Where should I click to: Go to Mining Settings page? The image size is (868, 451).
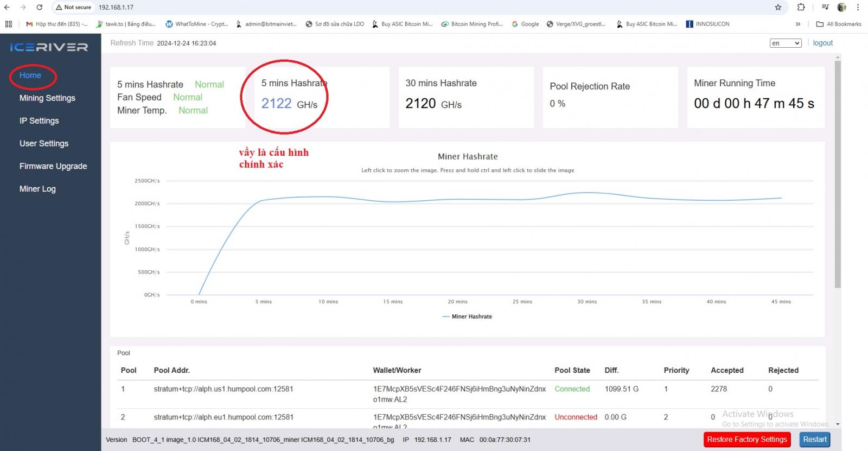coord(47,98)
